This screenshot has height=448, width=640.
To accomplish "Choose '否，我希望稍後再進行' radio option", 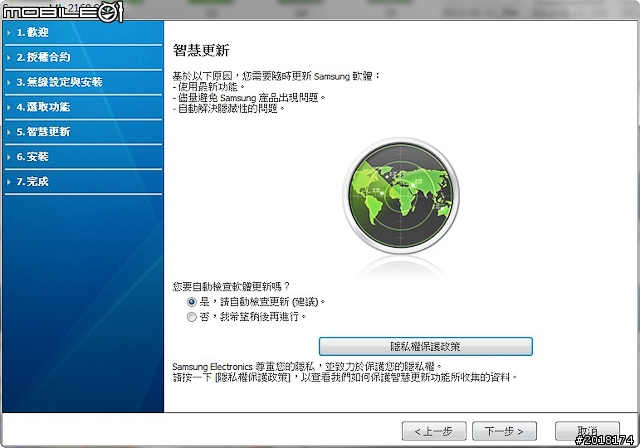I will (x=191, y=317).
